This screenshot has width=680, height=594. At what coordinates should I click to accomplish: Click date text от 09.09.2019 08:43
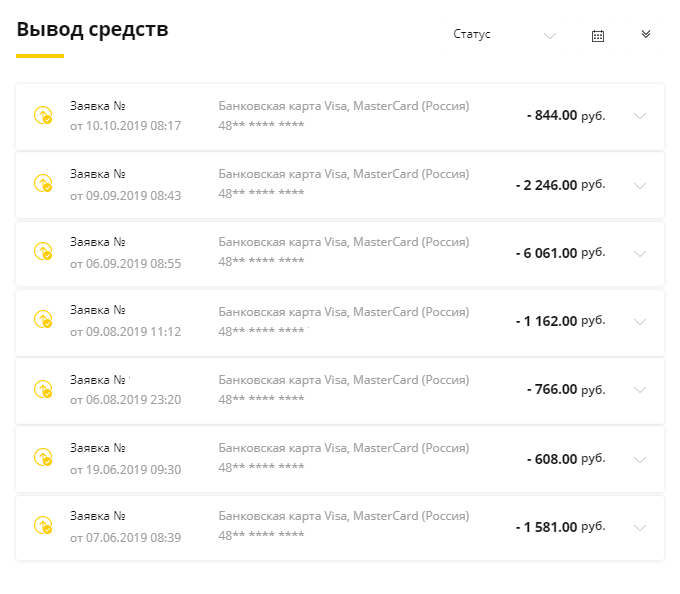pyautogui.click(x=125, y=196)
